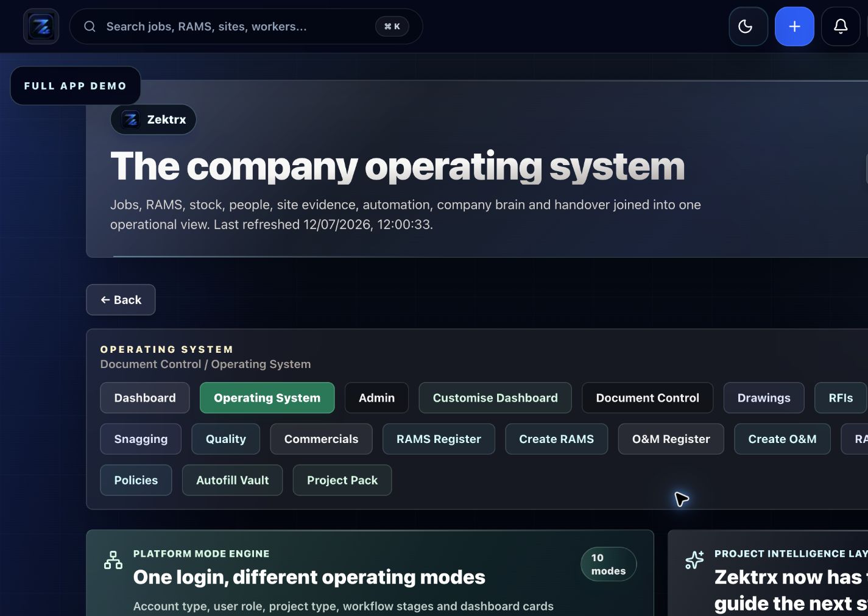Click Create RAMS

click(556, 439)
